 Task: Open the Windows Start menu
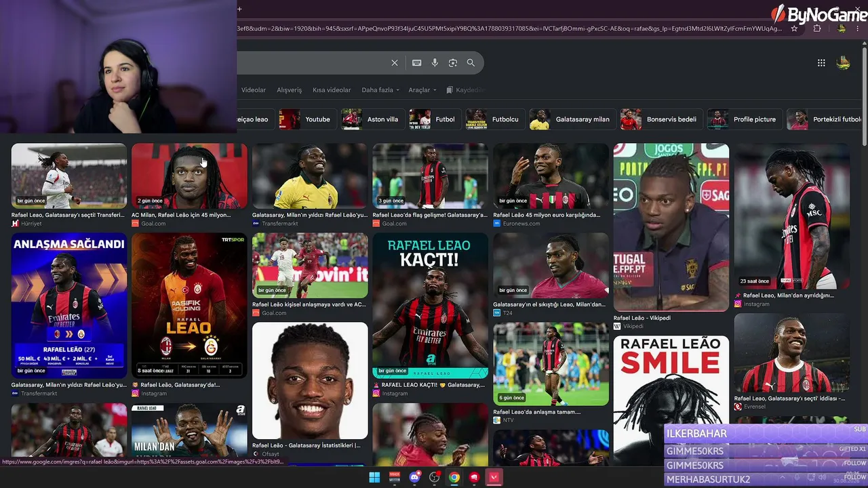click(x=374, y=477)
